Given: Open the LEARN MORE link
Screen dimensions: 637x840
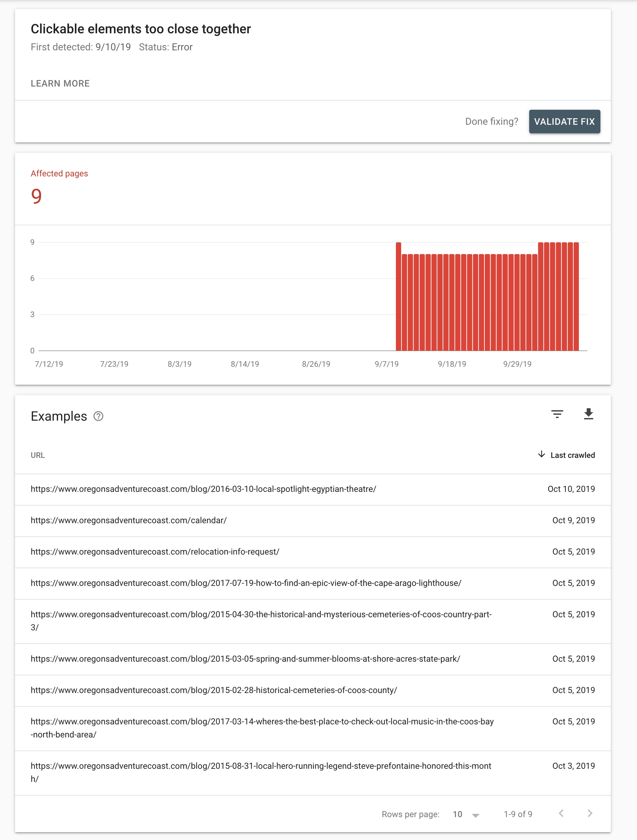Looking at the screenshot, I should [x=60, y=84].
